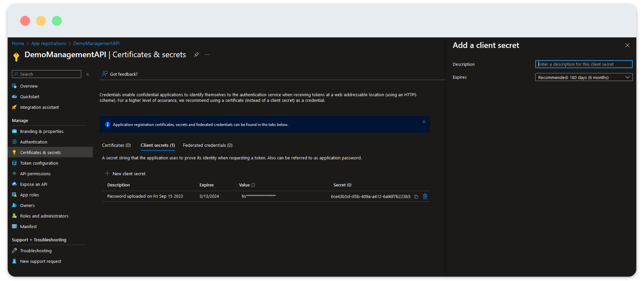This screenshot has height=281, width=644.
Task: Click the sidebar Search box
Action: tap(47, 74)
